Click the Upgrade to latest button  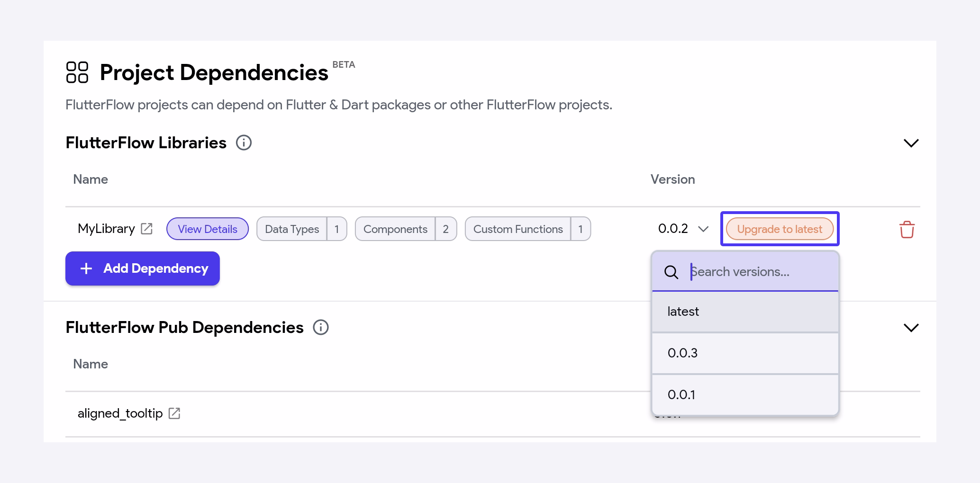780,229
